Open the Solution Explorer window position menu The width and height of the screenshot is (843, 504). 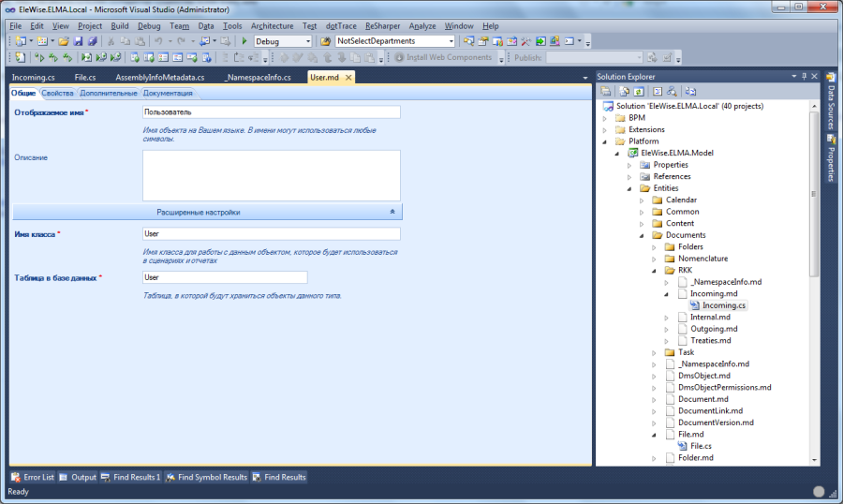point(794,77)
